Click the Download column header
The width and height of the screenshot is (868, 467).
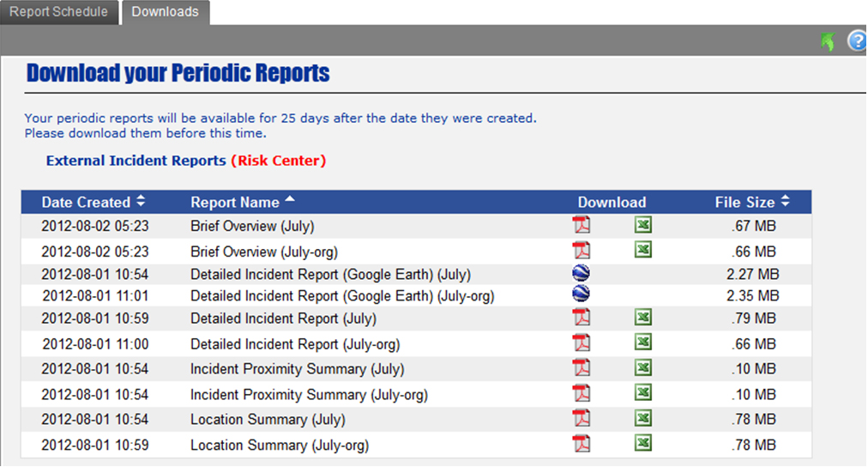coord(612,203)
